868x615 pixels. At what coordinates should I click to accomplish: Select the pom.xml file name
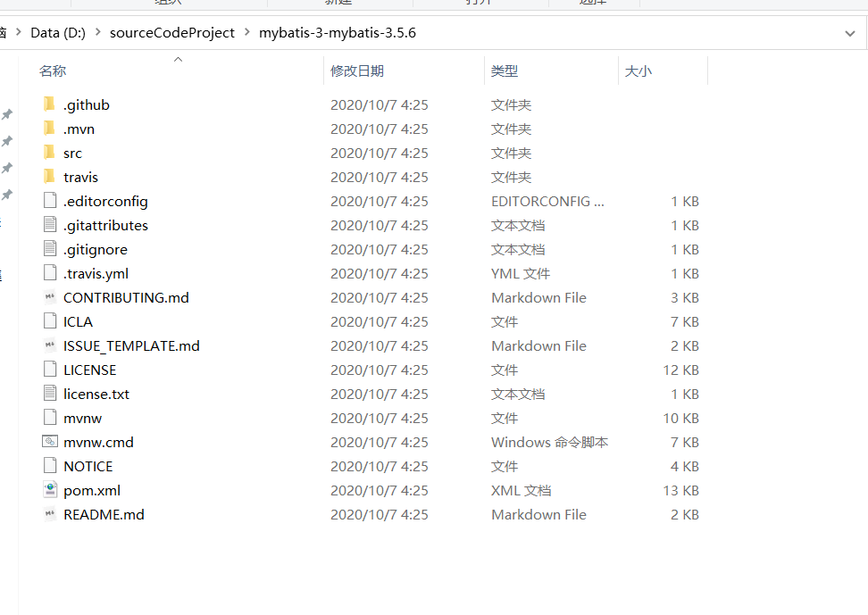point(92,491)
